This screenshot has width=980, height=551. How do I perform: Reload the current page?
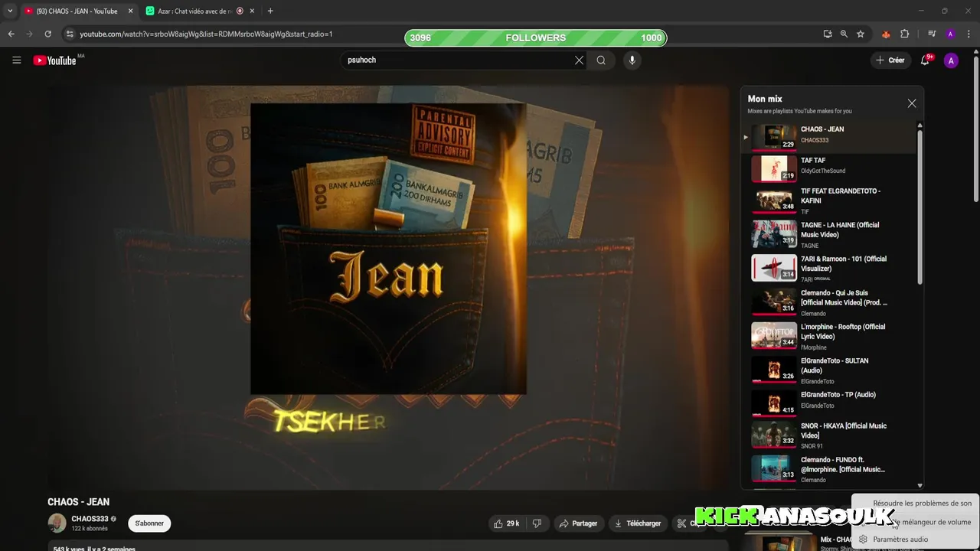[47, 34]
